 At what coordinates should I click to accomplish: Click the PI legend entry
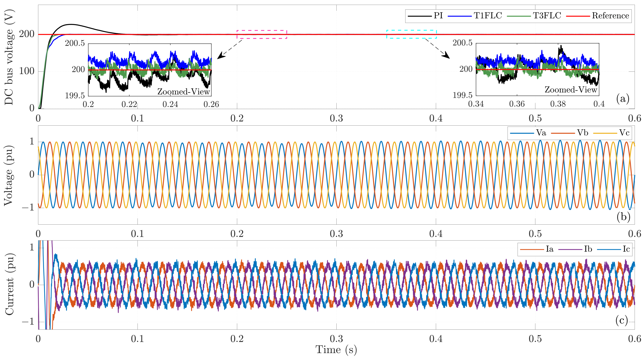tap(425, 16)
